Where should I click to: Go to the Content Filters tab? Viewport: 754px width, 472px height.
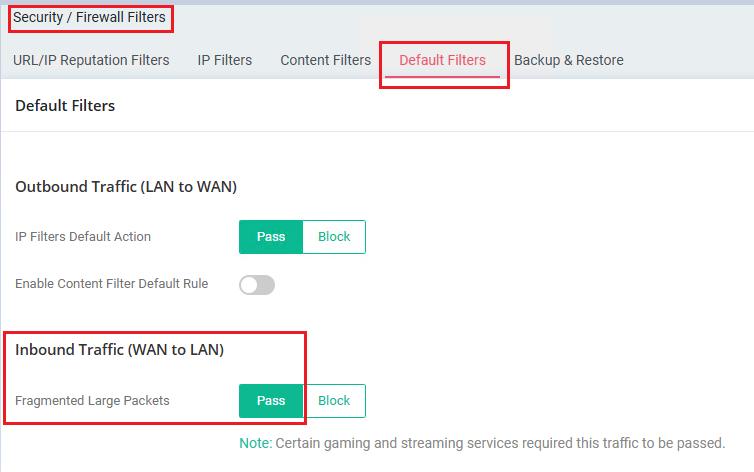[325, 60]
